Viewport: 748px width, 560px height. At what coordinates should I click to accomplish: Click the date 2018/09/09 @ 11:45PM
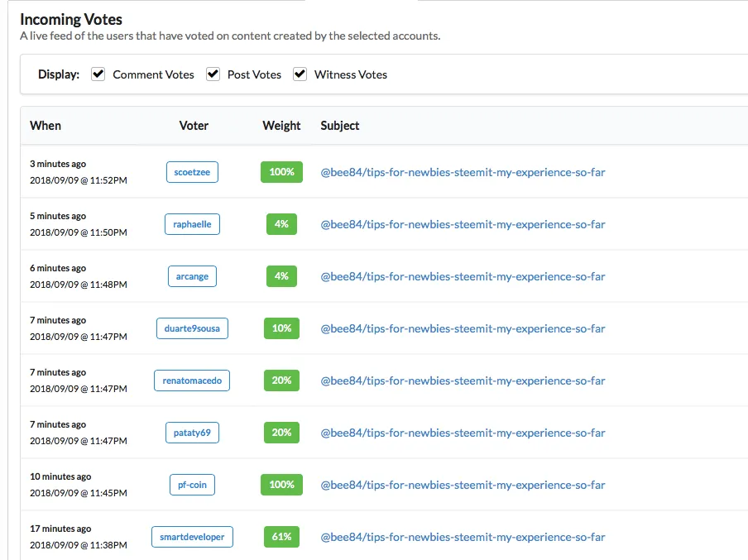79,493
